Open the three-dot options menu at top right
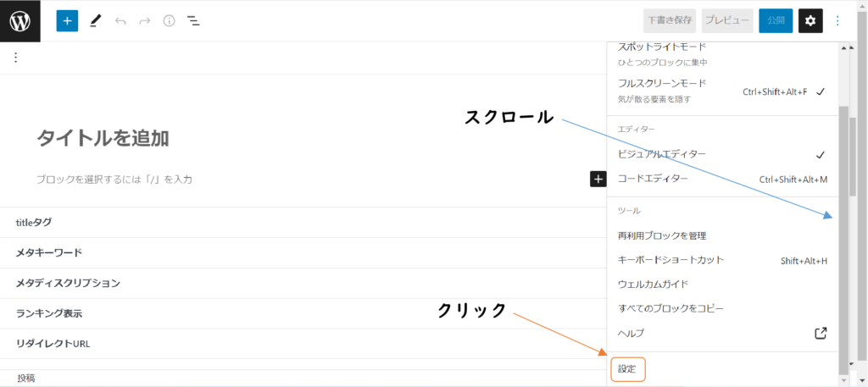Viewport: 868px width, 387px height. click(x=837, y=21)
